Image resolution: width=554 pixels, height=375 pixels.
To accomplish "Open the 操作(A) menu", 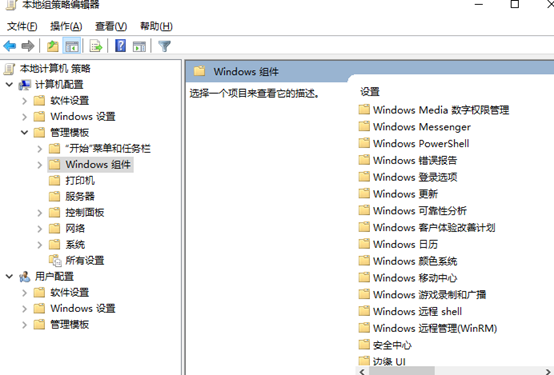I will (66, 27).
